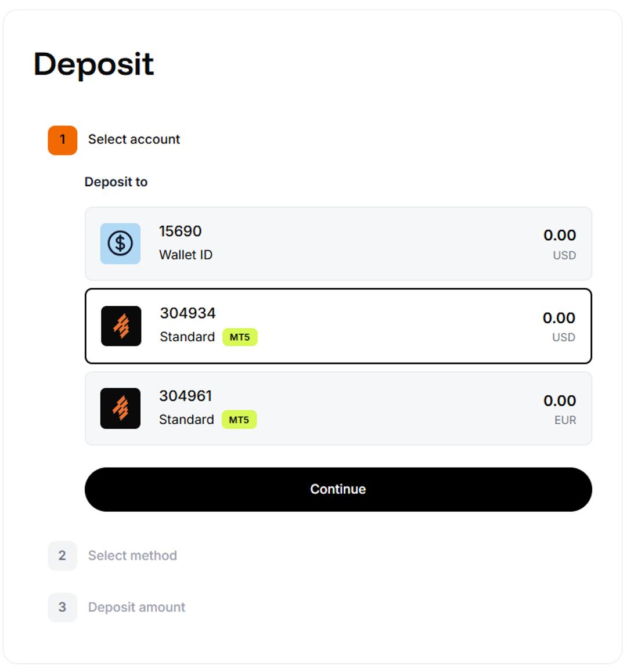The height and width of the screenshot is (672, 627).
Task: Click the orange logo icon for account 304934
Action: point(121,326)
